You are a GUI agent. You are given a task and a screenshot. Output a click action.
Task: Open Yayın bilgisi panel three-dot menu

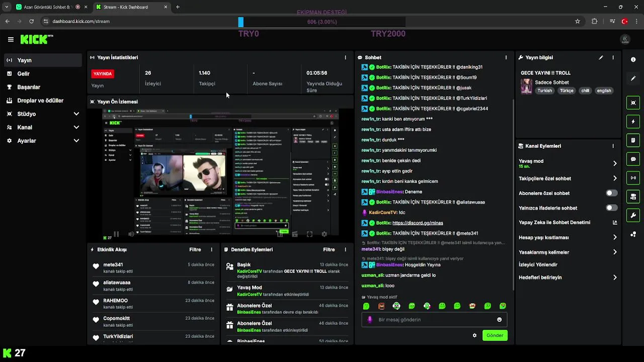[x=613, y=57]
